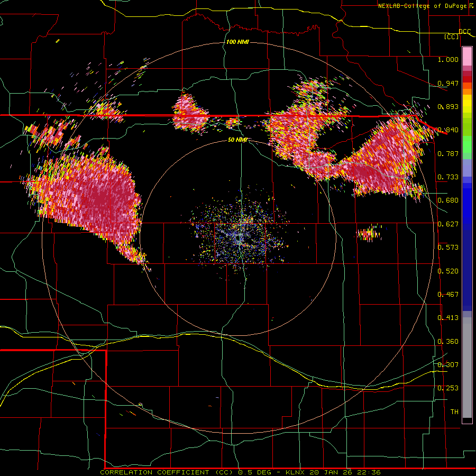
Task: Click the 0.627 value on the color scale
Action: 448,224
